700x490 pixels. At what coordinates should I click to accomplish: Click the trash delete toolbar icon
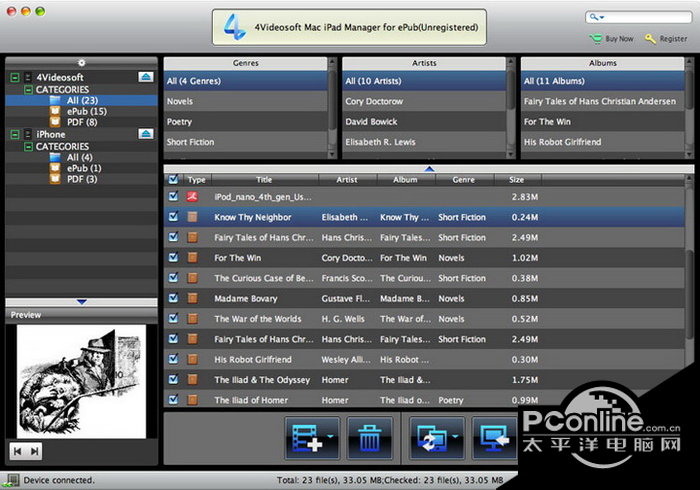(370, 438)
